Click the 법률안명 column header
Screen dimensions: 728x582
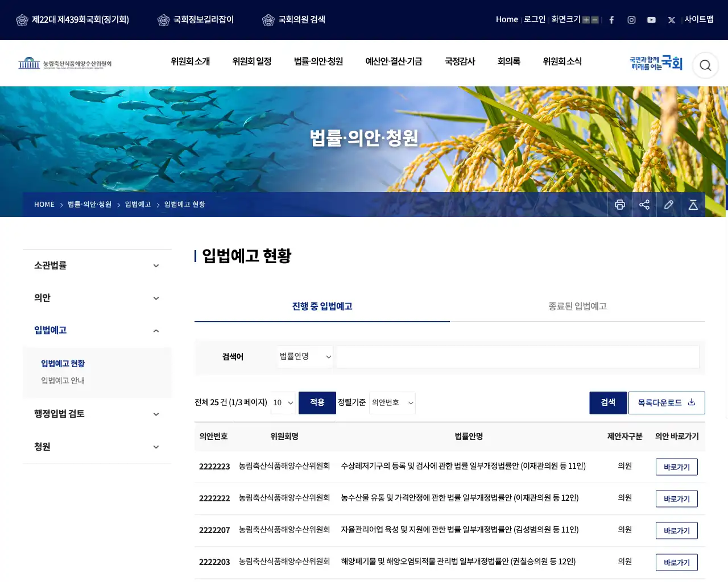[469, 436]
